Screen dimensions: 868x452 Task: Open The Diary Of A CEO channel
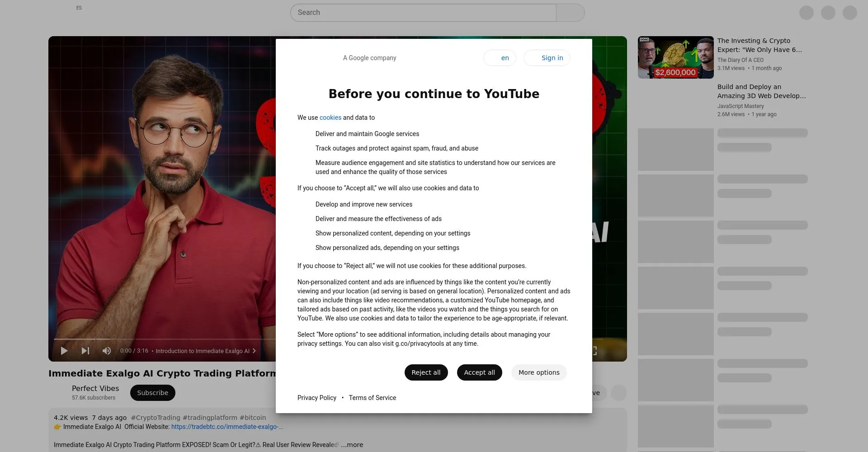[x=741, y=60]
